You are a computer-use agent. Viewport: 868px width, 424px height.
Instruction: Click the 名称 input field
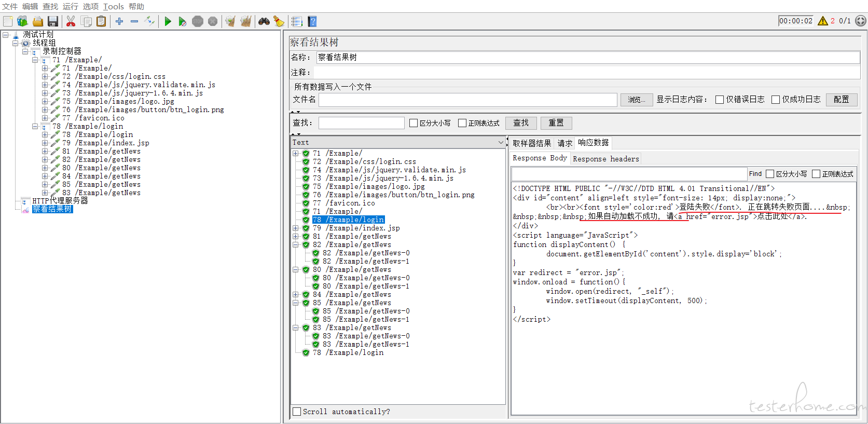(x=588, y=58)
